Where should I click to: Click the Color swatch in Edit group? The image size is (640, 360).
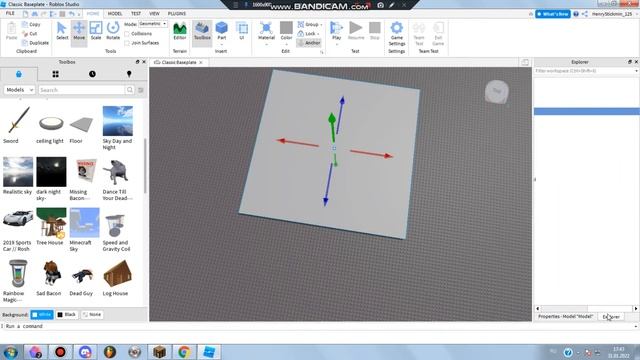coord(286,28)
